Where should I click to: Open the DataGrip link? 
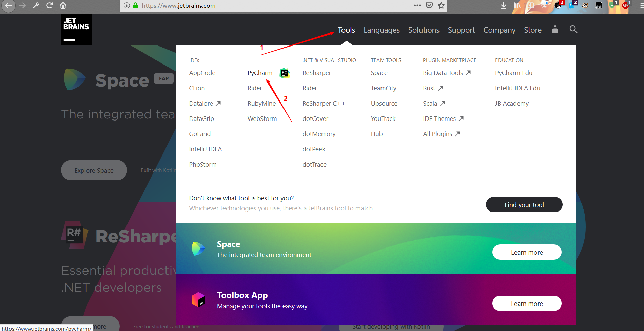click(201, 118)
